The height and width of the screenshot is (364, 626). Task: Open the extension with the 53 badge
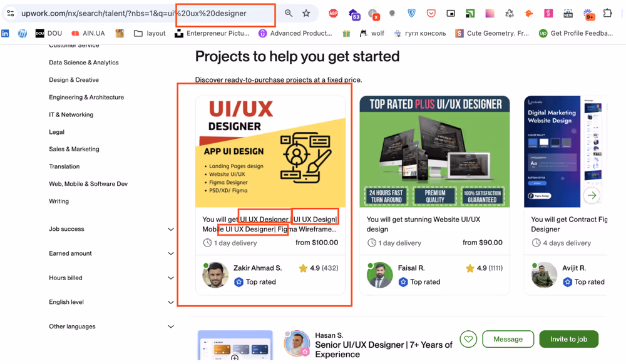[354, 14]
